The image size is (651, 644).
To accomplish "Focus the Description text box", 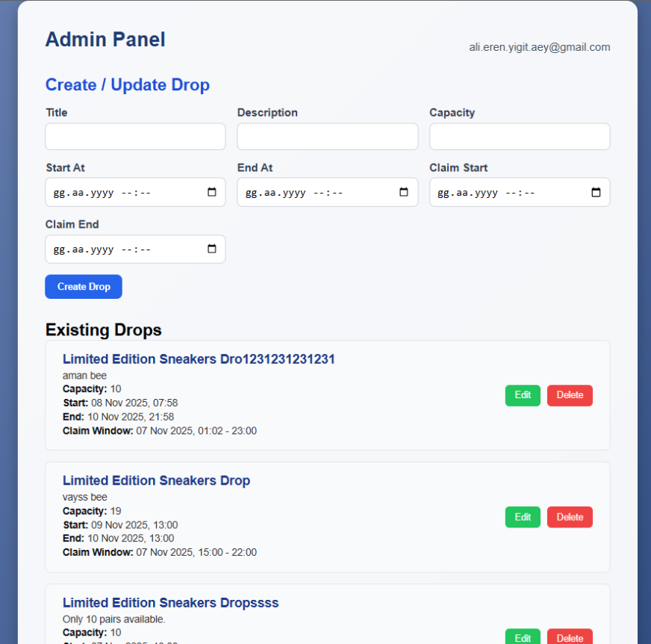I will [328, 136].
